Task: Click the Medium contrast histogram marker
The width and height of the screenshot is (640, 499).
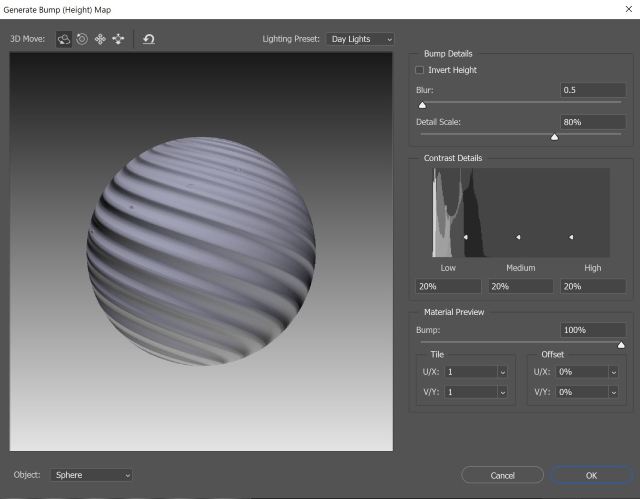Action: click(x=518, y=237)
